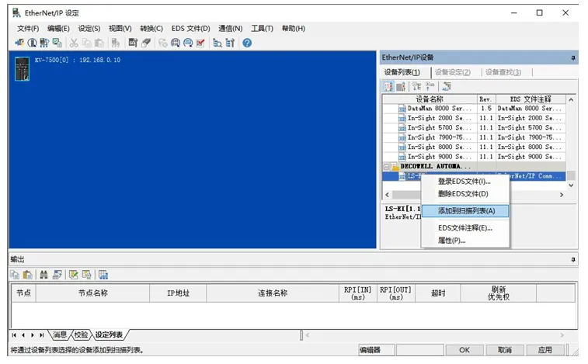This screenshot has width=588, height=364.
Task: Choose 删除EDS文件(D) from context menu
Action: point(465,194)
